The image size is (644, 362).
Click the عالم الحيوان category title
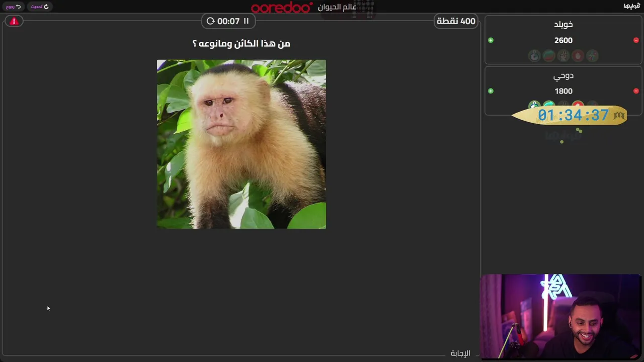tap(337, 7)
